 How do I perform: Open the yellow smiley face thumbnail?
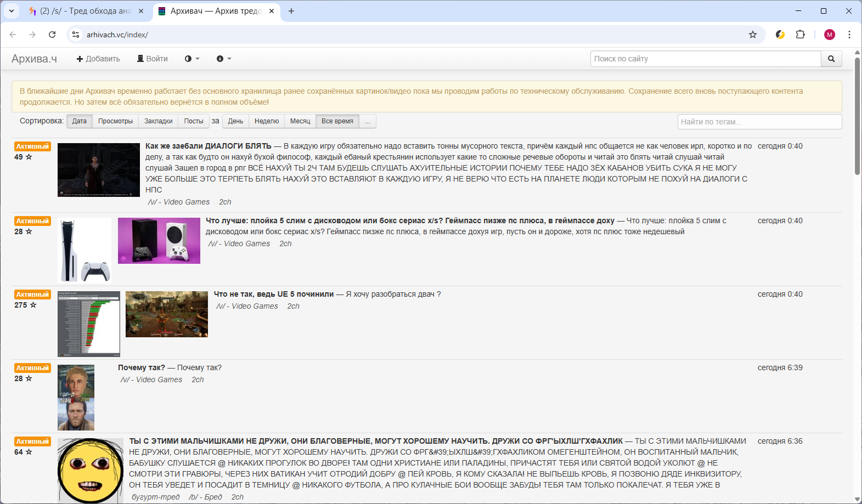pos(91,471)
